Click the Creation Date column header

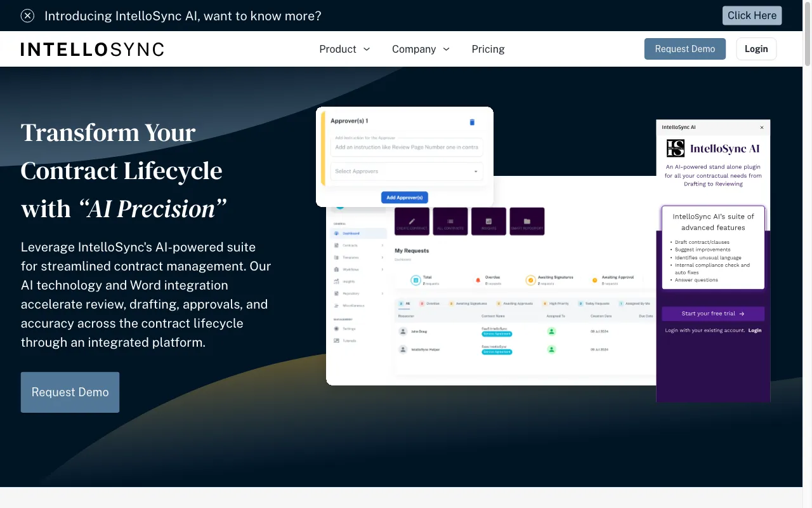pos(601,316)
